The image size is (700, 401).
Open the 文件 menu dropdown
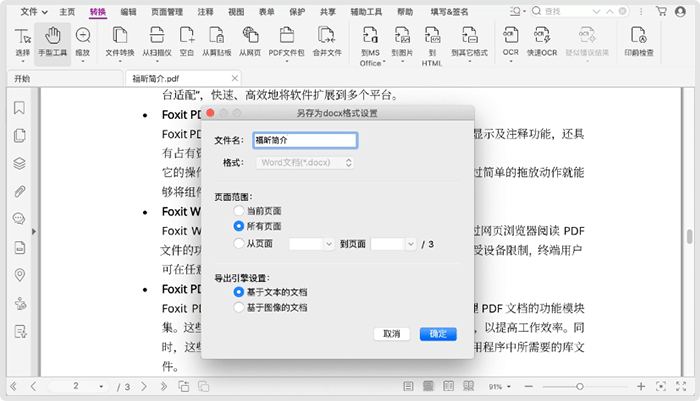coord(34,12)
